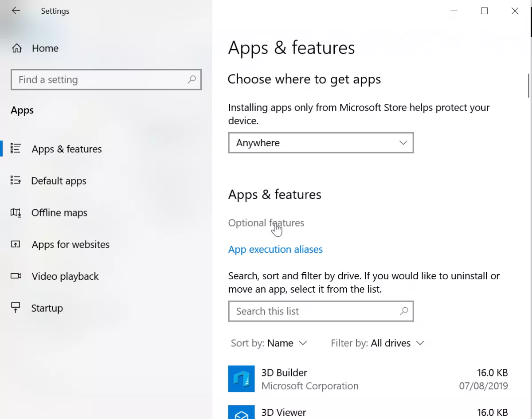Maximize the Settings window
The width and height of the screenshot is (532, 419).
click(x=485, y=11)
